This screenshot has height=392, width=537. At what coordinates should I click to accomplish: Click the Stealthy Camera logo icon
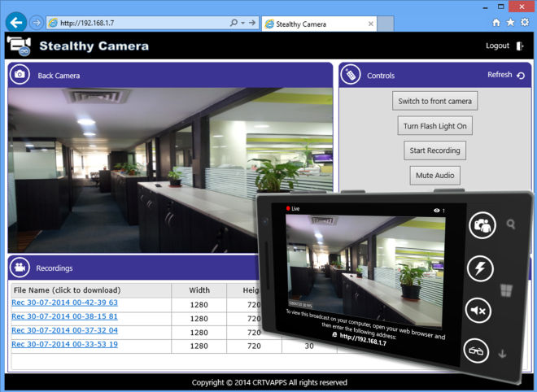[20, 46]
